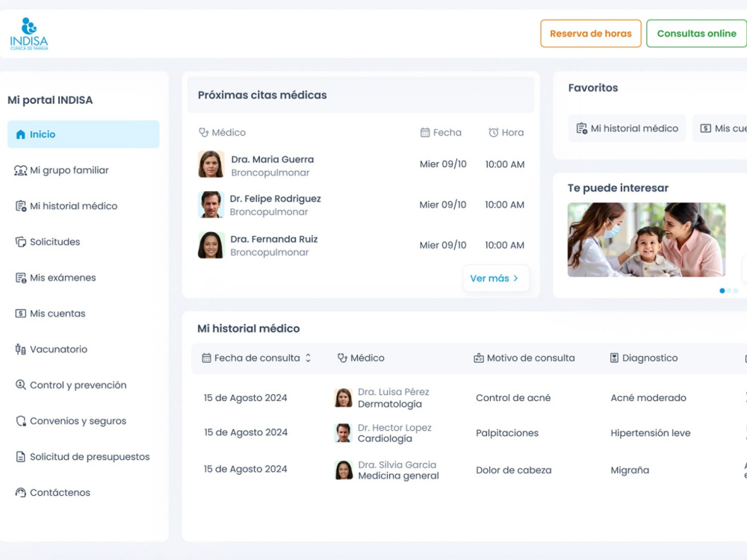This screenshot has height=560, width=747.
Task: Sort by Fecha de consulta arrows
Action: pyautogui.click(x=309, y=358)
